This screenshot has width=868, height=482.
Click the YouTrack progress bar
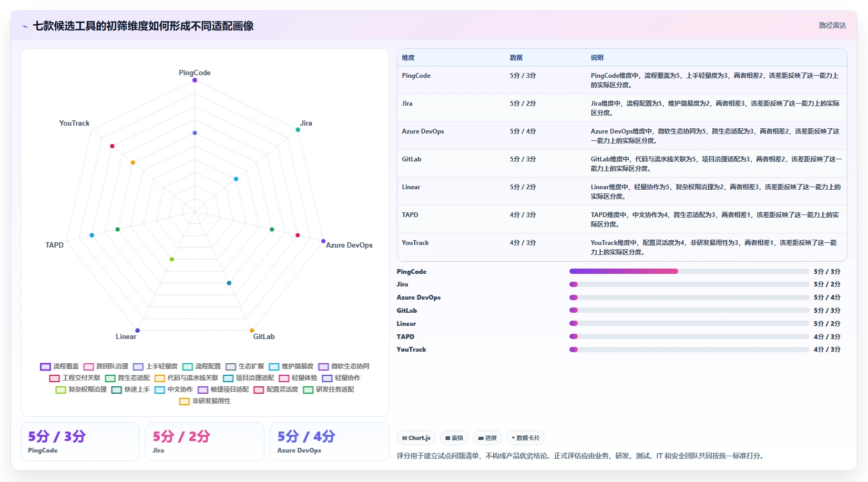689,349
